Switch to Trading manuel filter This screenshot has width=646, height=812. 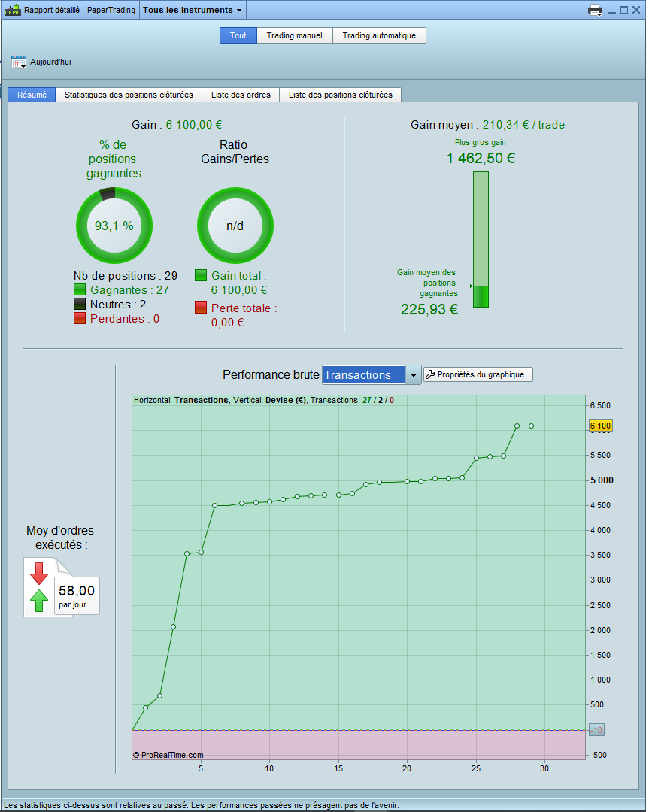[x=294, y=35]
